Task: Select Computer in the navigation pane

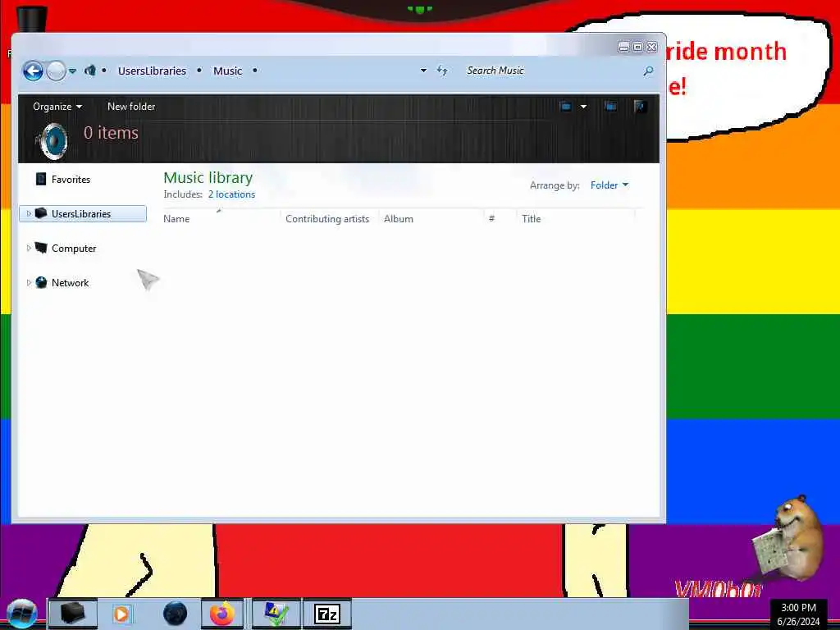Action: (74, 248)
